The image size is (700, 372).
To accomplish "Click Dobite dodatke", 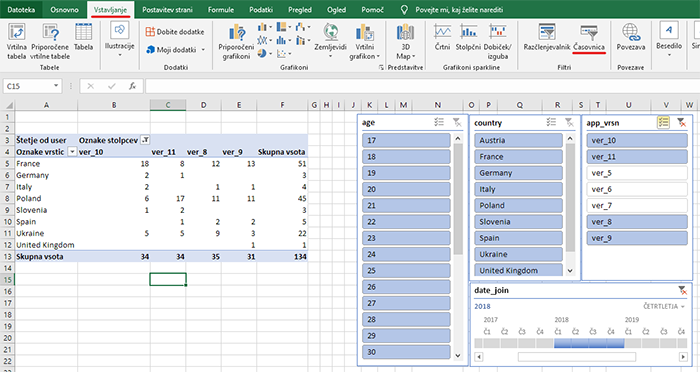I will point(175,32).
